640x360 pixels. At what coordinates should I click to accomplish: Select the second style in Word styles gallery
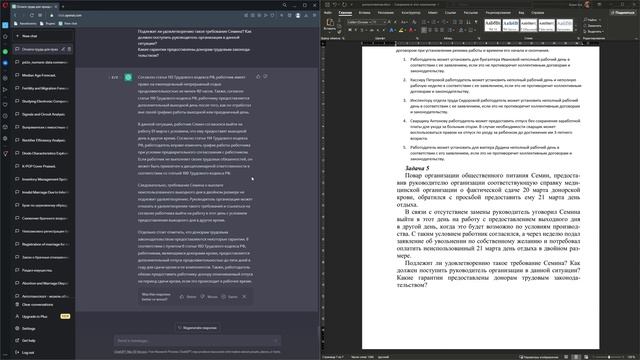(x=511, y=25)
